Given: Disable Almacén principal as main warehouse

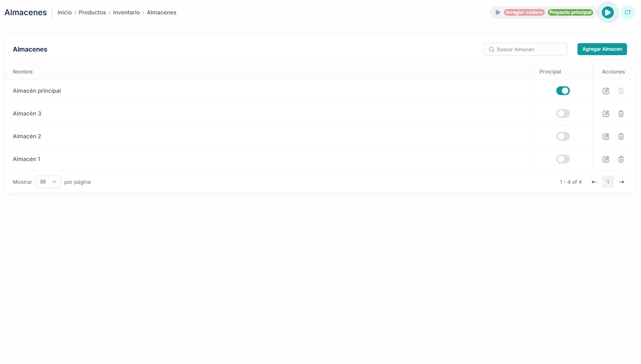Looking at the screenshot, I should pyautogui.click(x=563, y=91).
